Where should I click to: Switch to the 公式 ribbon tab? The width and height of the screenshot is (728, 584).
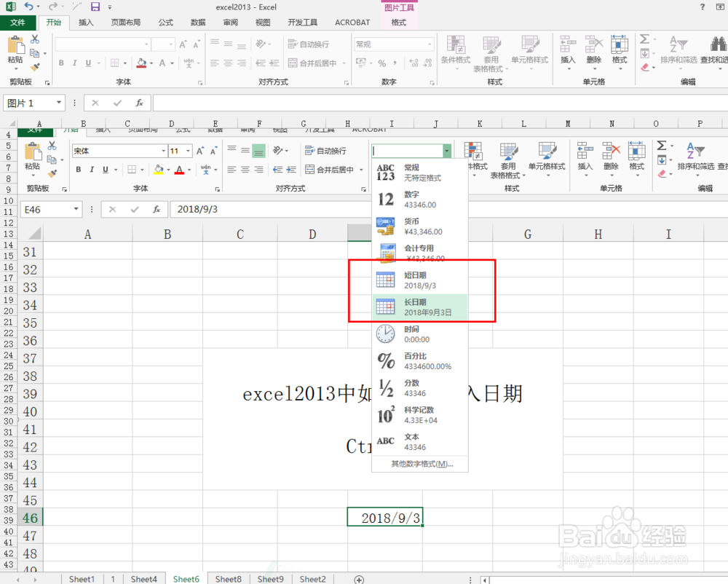tap(166, 23)
